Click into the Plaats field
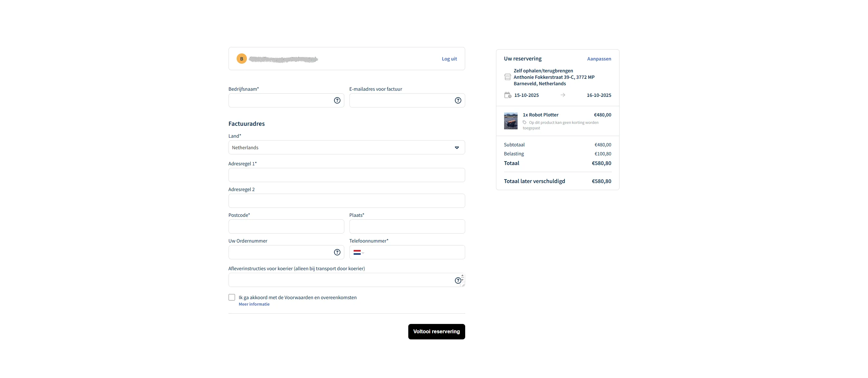The height and width of the screenshot is (378, 868). click(x=407, y=226)
